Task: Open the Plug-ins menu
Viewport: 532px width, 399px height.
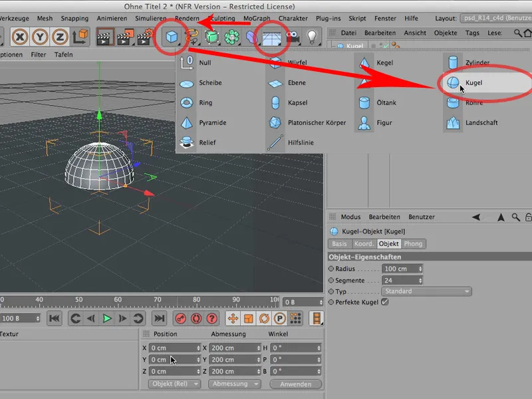Action: tap(328, 19)
